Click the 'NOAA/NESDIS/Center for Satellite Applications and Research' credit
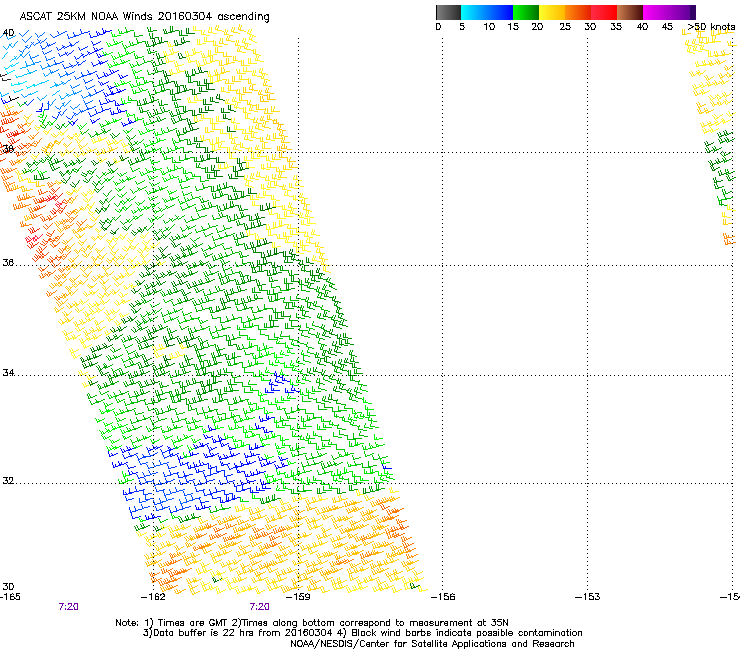 432,644
